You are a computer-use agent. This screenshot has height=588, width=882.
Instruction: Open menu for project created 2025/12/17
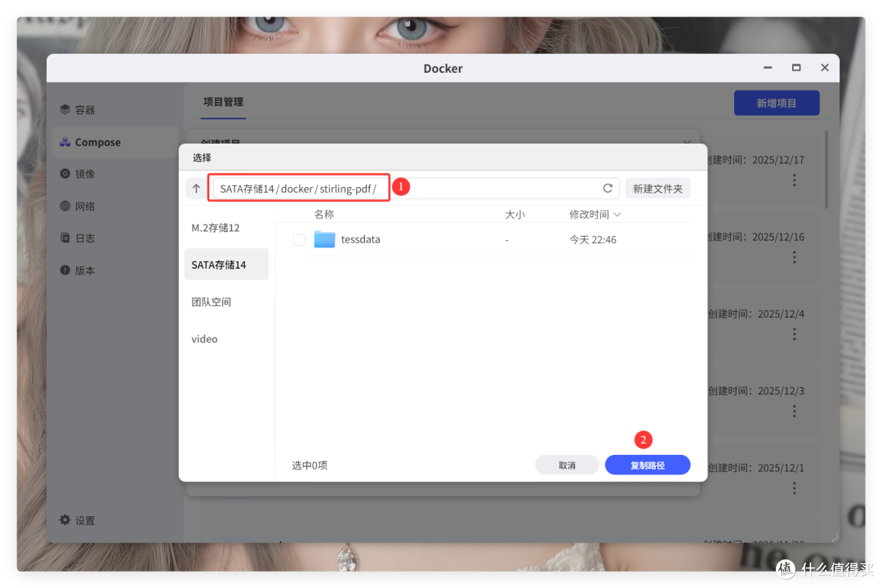click(x=795, y=180)
